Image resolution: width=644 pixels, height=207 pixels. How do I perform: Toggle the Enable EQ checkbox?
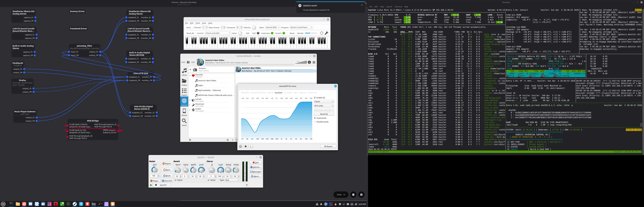coord(315,98)
